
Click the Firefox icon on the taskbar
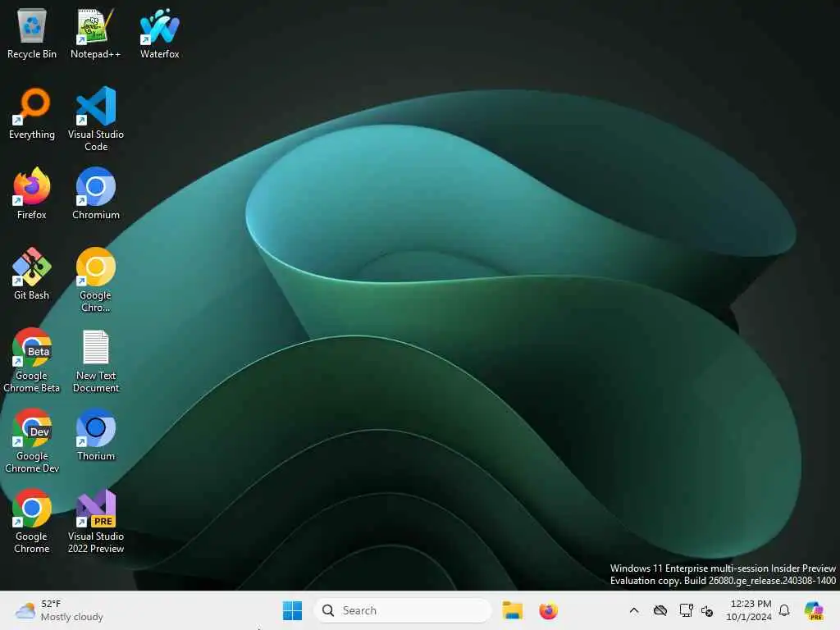tap(548, 610)
